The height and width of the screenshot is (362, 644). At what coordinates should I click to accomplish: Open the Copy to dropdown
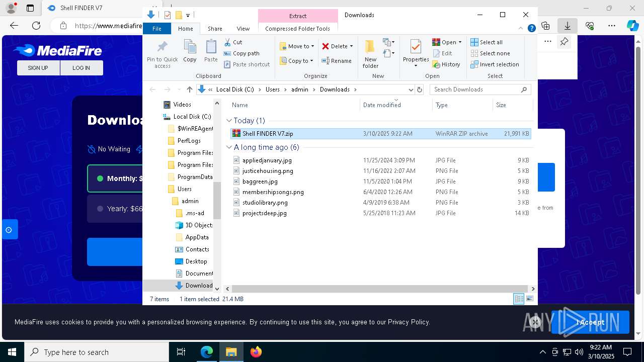tap(297, 61)
